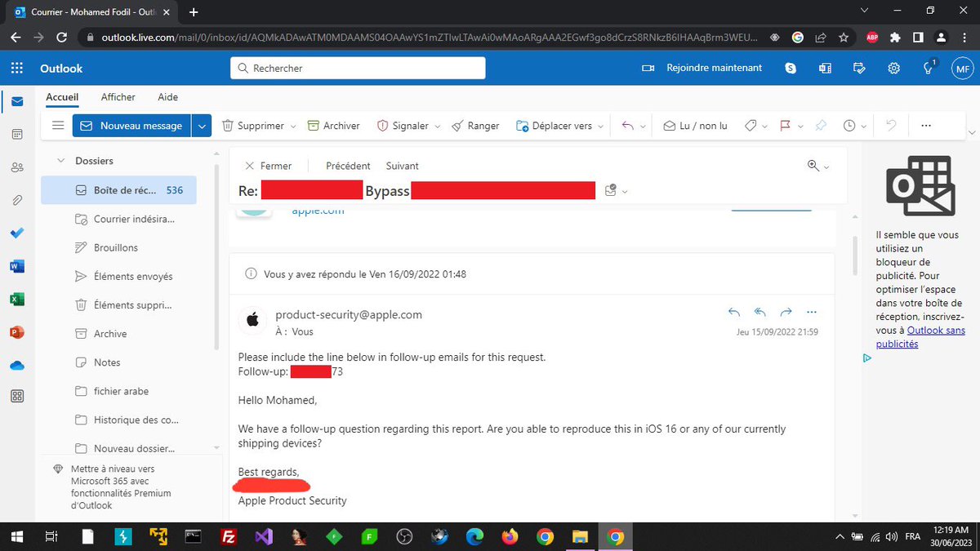980x551 pixels.
Task: Open dropdown next to the subject's mail icon
Action: tap(625, 192)
